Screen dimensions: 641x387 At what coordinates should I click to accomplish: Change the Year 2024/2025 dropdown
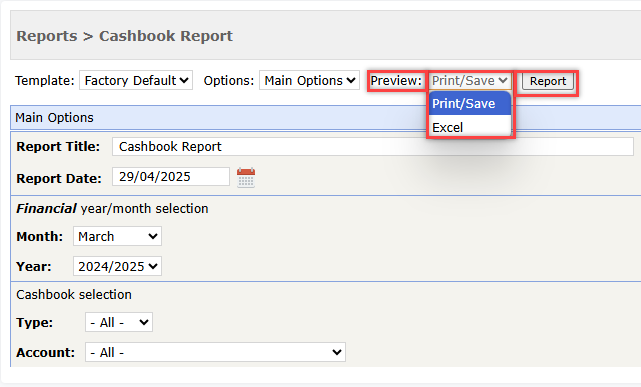[117, 266]
